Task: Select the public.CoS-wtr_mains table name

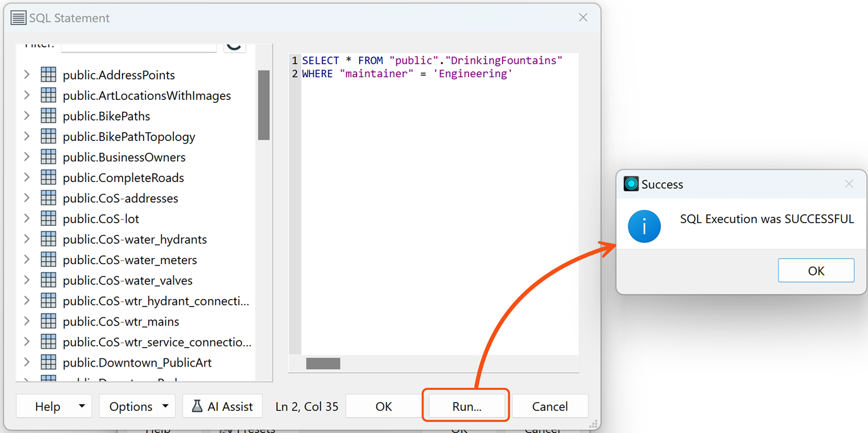Action: tap(121, 321)
